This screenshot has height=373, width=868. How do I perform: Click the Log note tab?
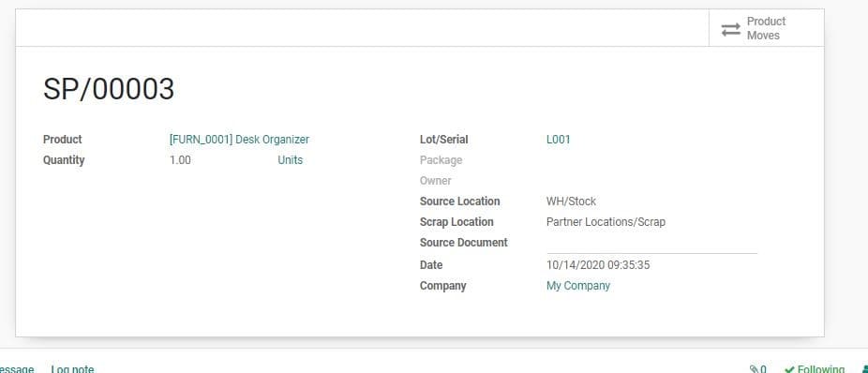click(x=72, y=368)
